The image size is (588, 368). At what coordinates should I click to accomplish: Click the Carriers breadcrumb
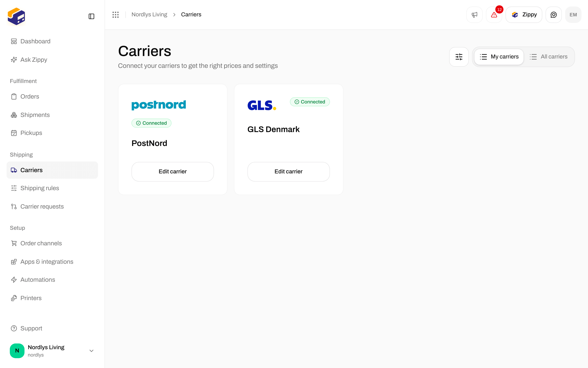pos(191,15)
